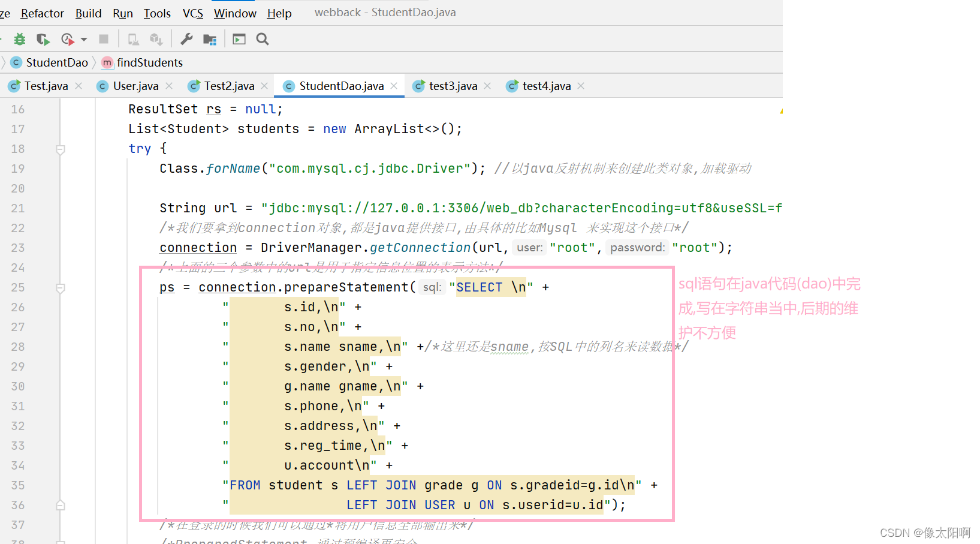The width and height of the screenshot is (980, 544).
Task: Click 's.address' in the SQL string
Action: click(x=319, y=426)
